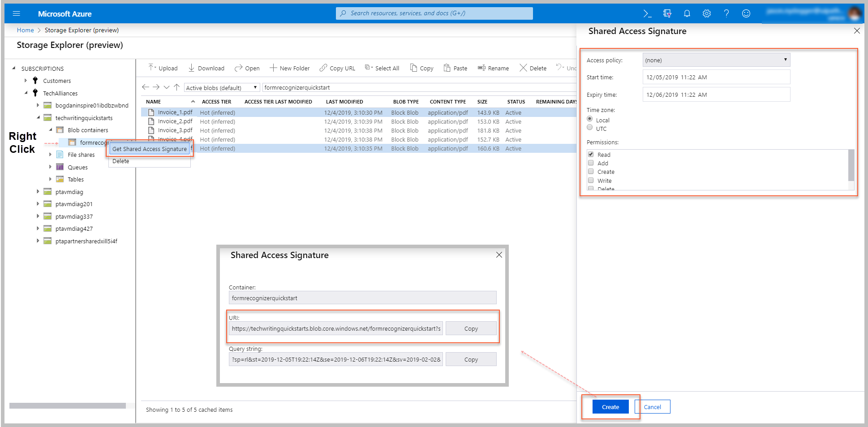868x427 pixels.
Task: Click the Copy URL toolbar icon
Action: [x=337, y=68]
